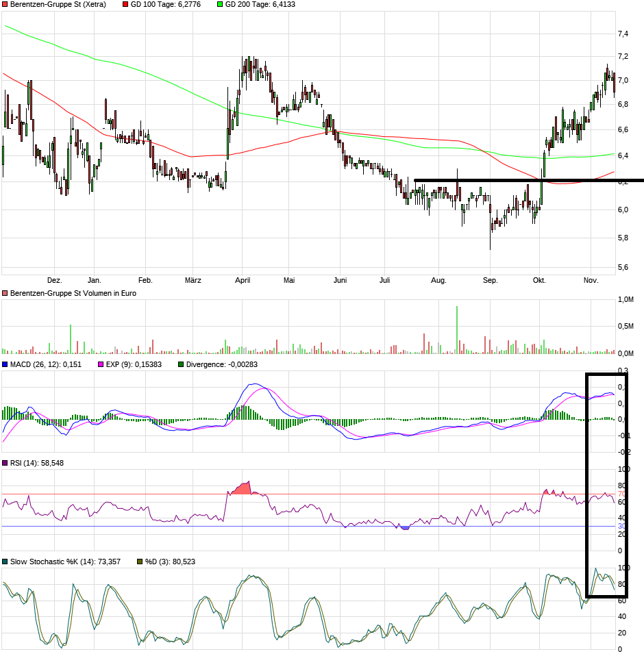Image resolution: width=644 pixels, height=656 pixels.
Task: Click the MACD line peak in April
Action: pos(254,384)
